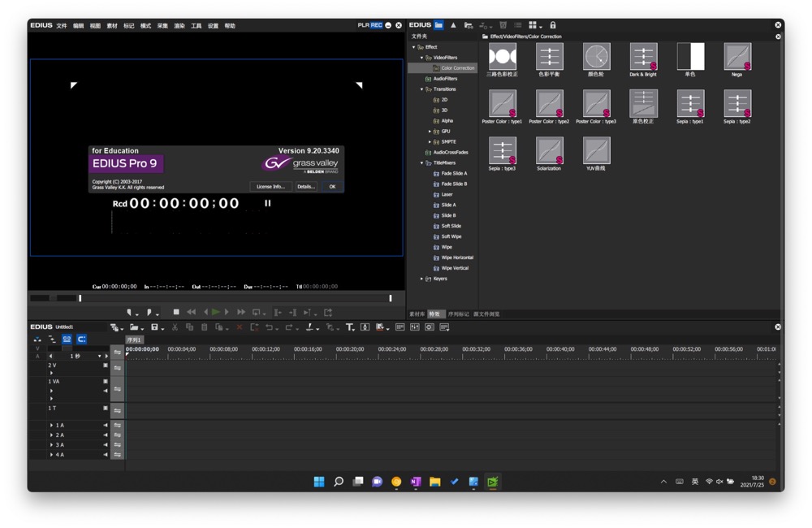Expand audio track 3 A
812x528 pixels.
point(52,445)
